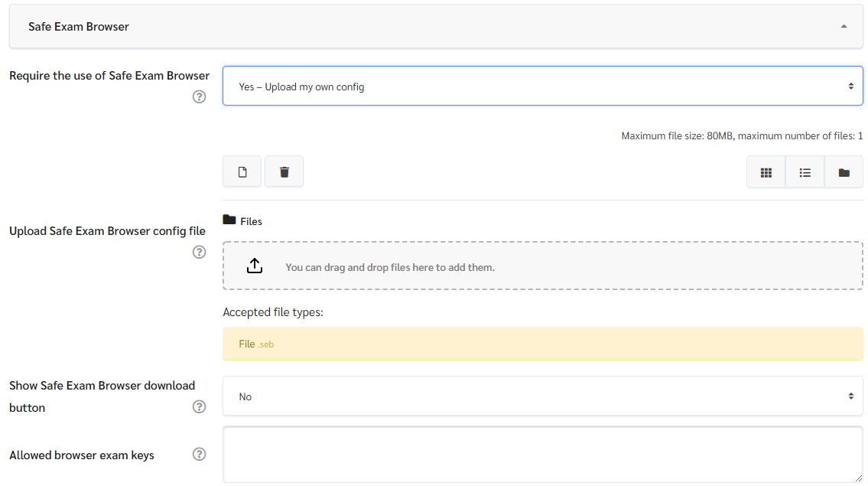
Task: Switch file view to details list
Action: [805, 173]
